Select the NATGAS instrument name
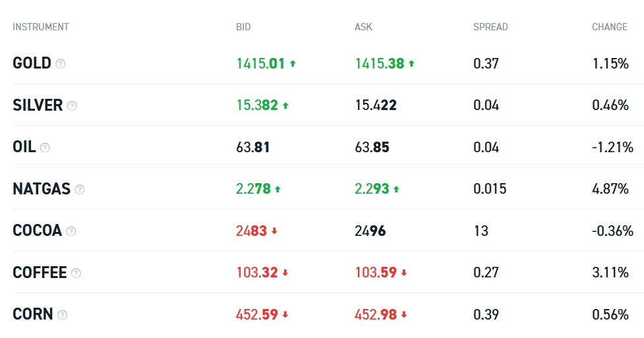The image size is (644, 338). point(42,189)
